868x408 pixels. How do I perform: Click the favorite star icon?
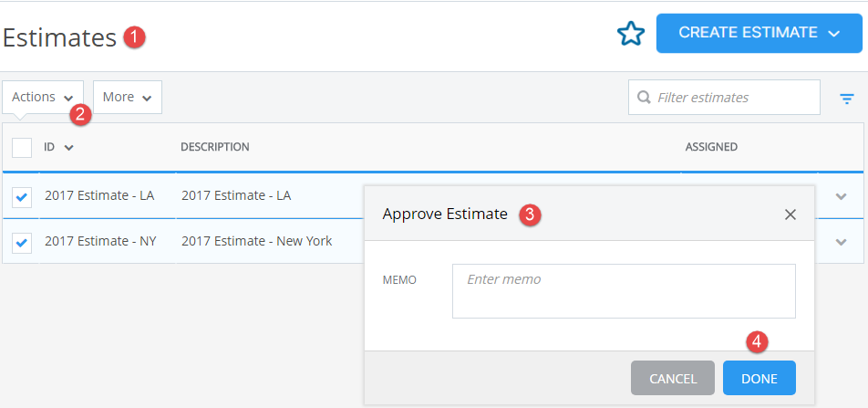631,34
